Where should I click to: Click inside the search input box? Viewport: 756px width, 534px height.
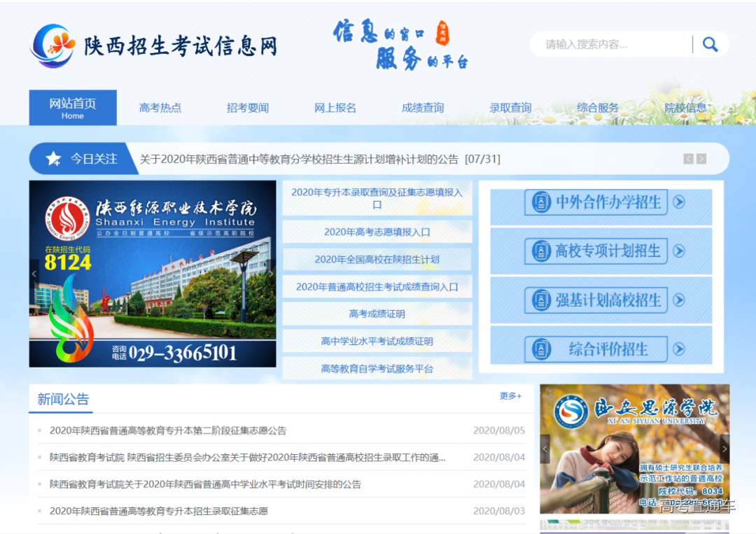click(609, 45)
